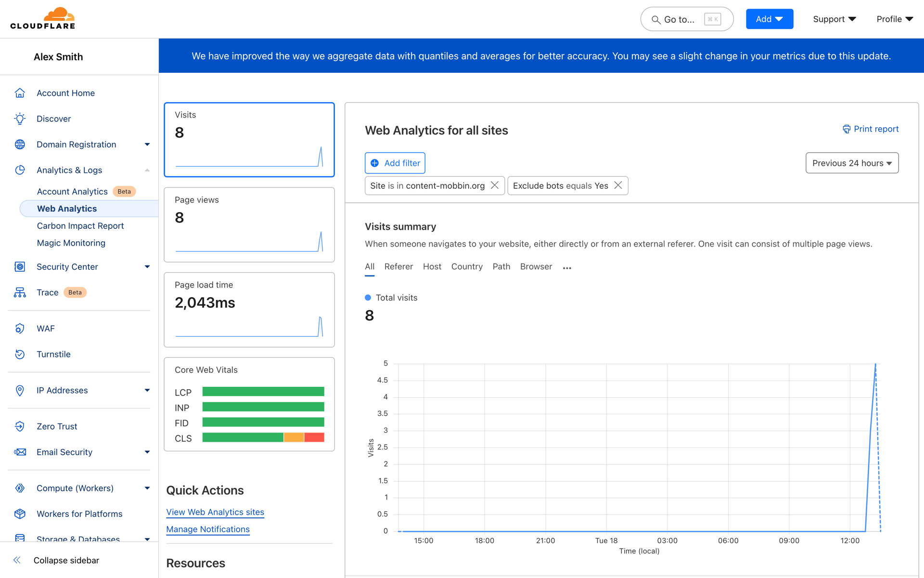The image size is (924, 578).
Task: Open the Profile dropdown menu
Action: [x=894, y=19]
